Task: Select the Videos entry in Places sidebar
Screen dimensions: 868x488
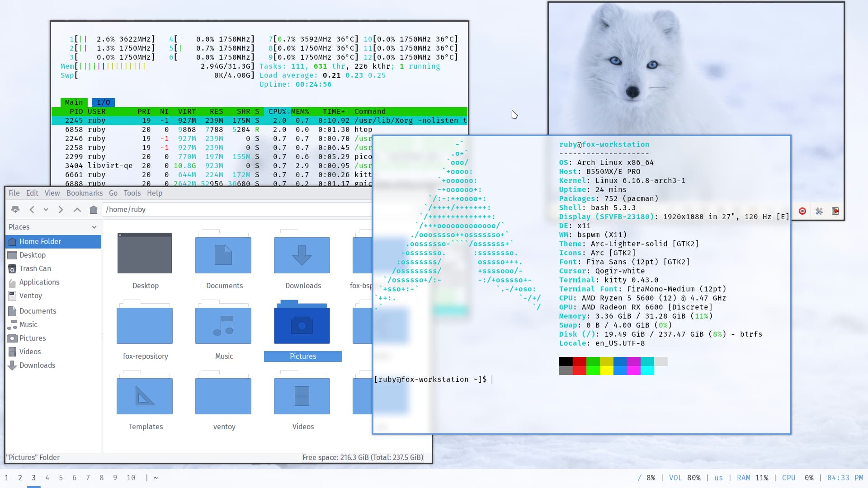Action: pyautogui.click(x=30, y=352)
